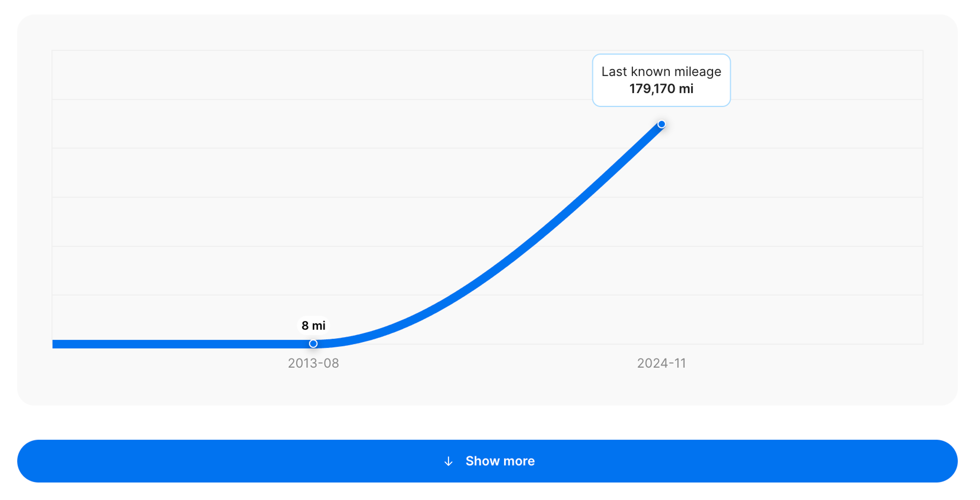Click the 8 mi label bubble

pos(313,326)
